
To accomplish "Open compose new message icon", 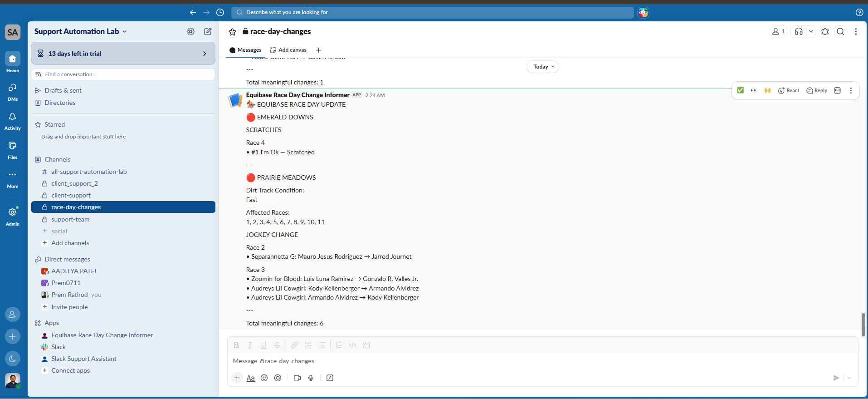I will click(208, 31).
